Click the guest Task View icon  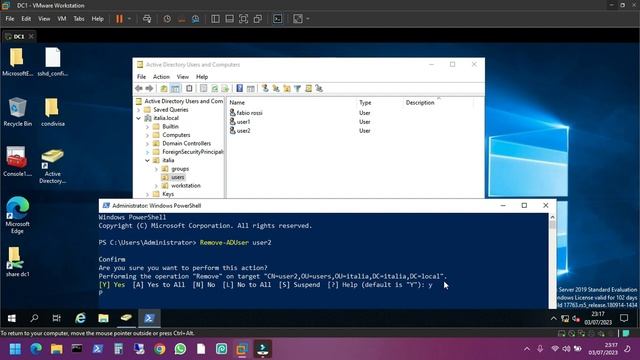pyautogui.click(x=57, y=318)
